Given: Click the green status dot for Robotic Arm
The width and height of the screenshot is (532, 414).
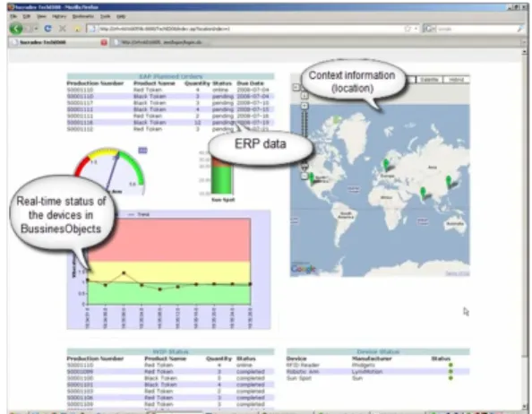Looking at the screenshot, I should (x=450, y=372).
